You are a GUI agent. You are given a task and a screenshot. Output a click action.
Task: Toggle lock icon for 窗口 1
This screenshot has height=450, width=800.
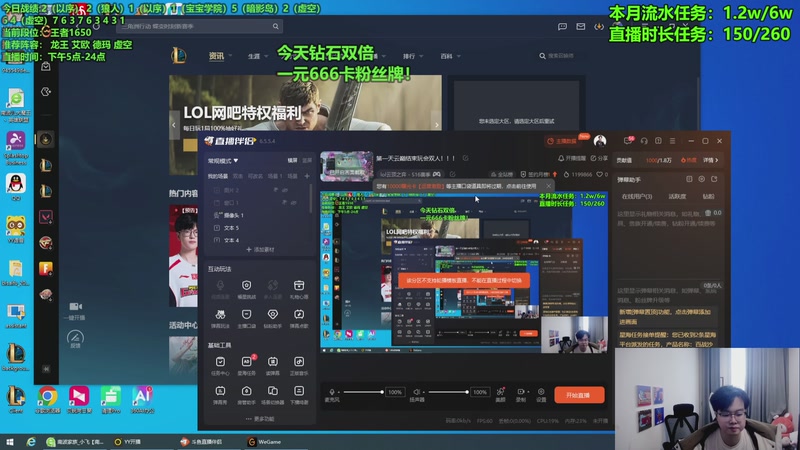point(284,203)
